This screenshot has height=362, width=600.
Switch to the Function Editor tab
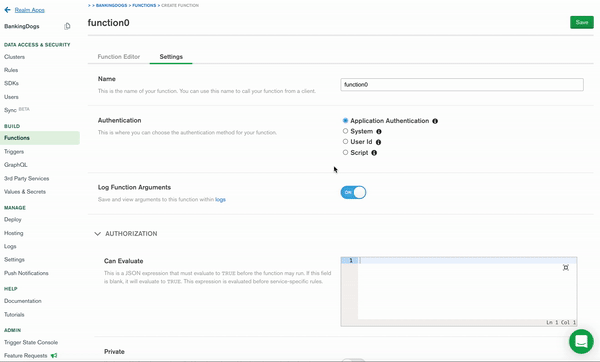[x=119, y=57]
